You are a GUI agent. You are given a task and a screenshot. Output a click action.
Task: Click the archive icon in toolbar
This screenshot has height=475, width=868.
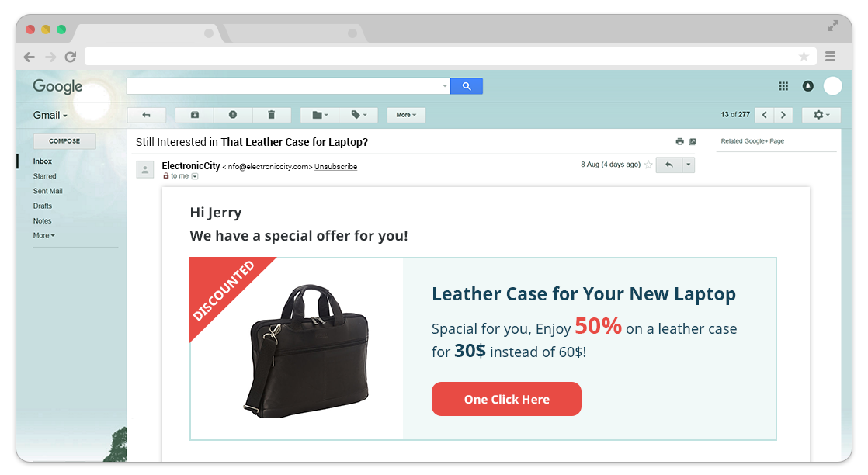click(194, 115)
